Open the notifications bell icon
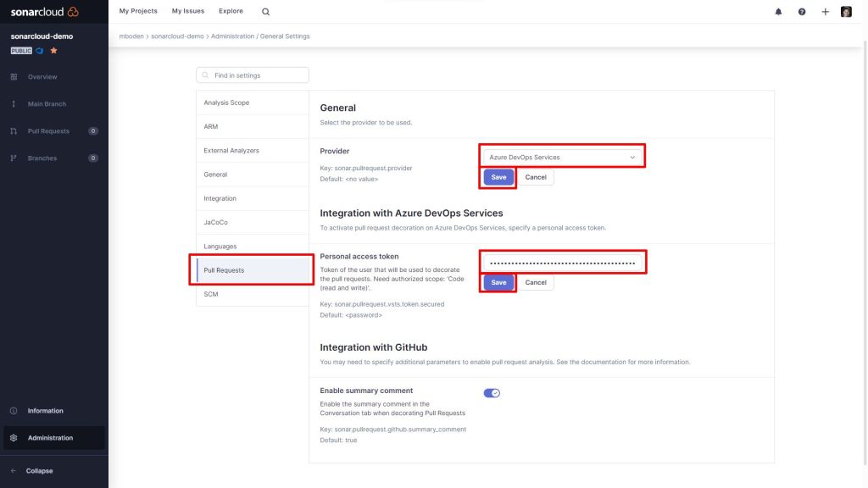The image size is (868, 488). tap(778, 12)
